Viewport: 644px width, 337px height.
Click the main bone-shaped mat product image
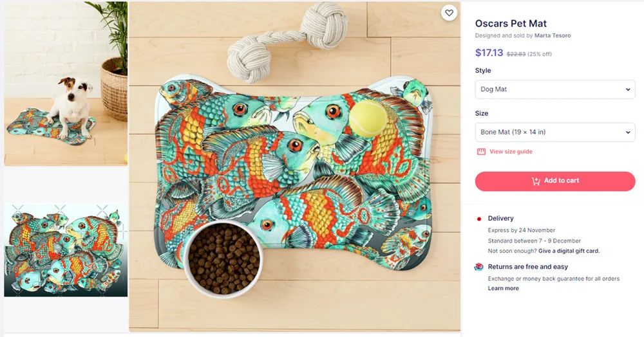pos(294,167)
